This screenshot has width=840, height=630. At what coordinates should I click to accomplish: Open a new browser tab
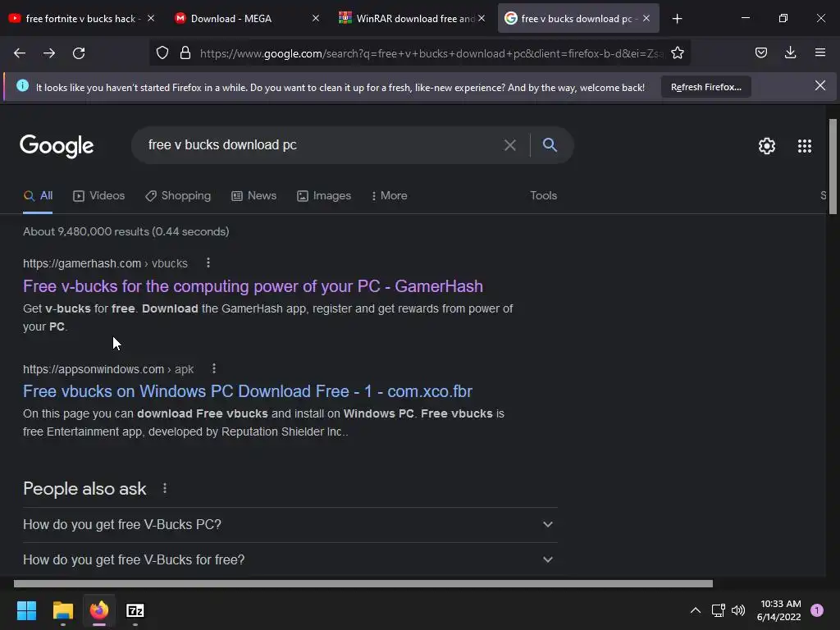click(677, 19)
